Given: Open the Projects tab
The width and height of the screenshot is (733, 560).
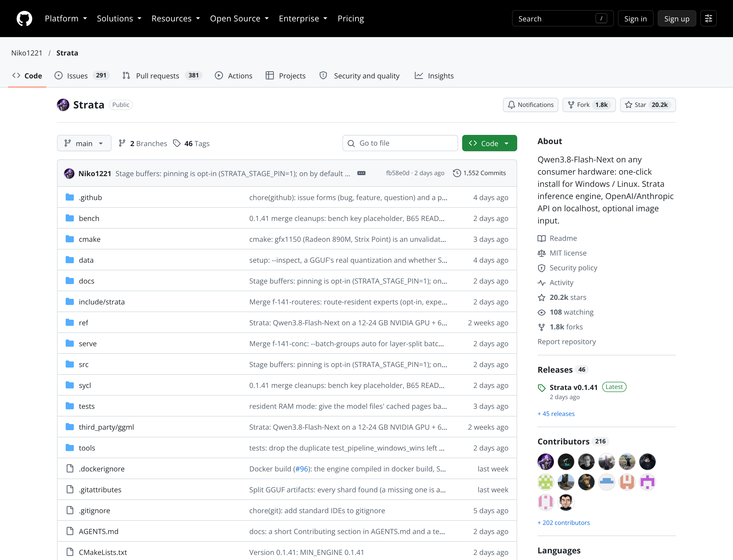Looking at the screenshot, I should tap(286, 76).
